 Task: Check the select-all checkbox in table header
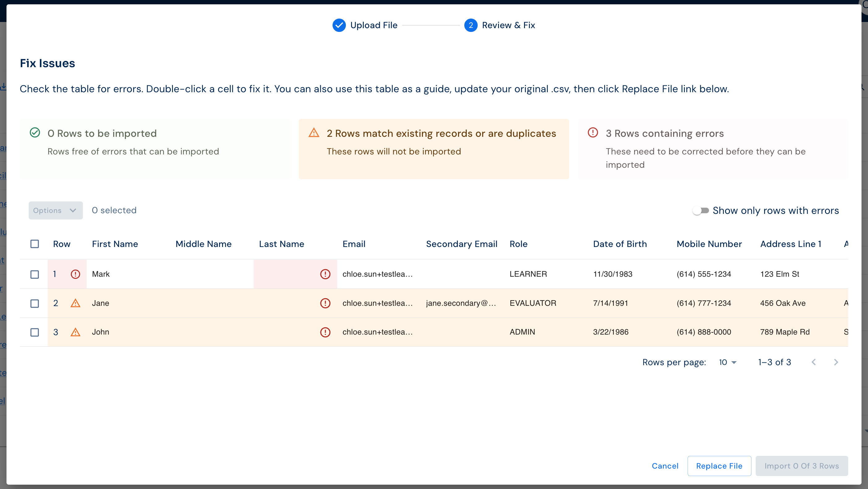pyautogui.click(x=35, y=244)
